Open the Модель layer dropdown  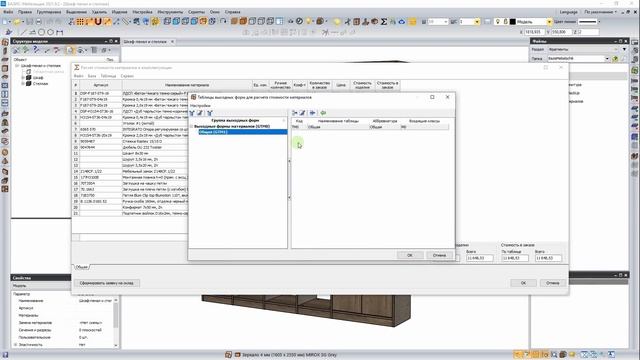click(549, 22)
